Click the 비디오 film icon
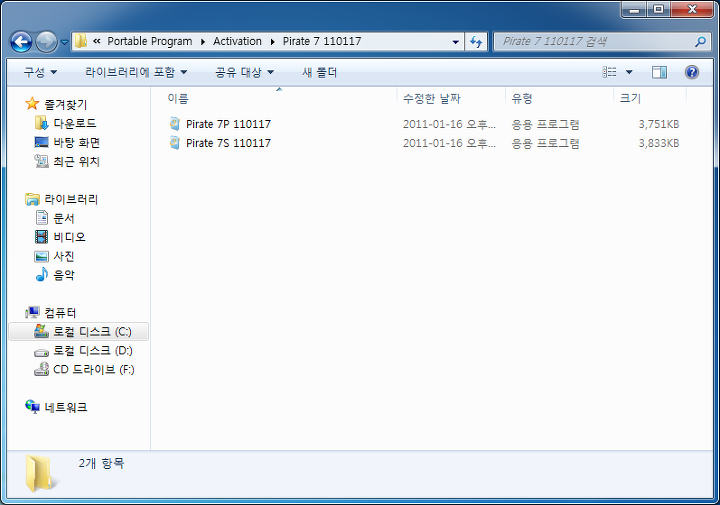The image size is (720, 505). click(x=41, y=237)
